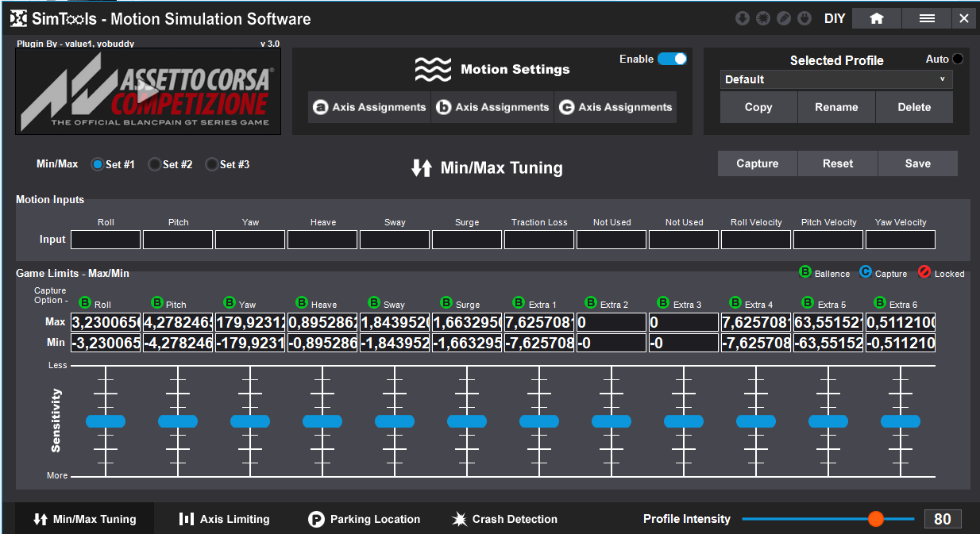The width and height of the screenshot is (980, 534).
Task: Switch to the Crash Detection tab
Action: tap(504, 519)
